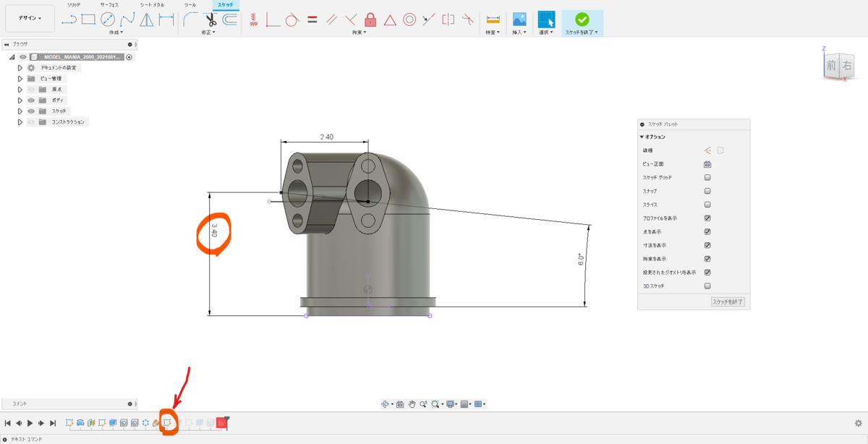The width and height of the screenshot is (868, 444).
Task: Expand the ビュー管理 tree node
Action: click(x=20, y=79)
